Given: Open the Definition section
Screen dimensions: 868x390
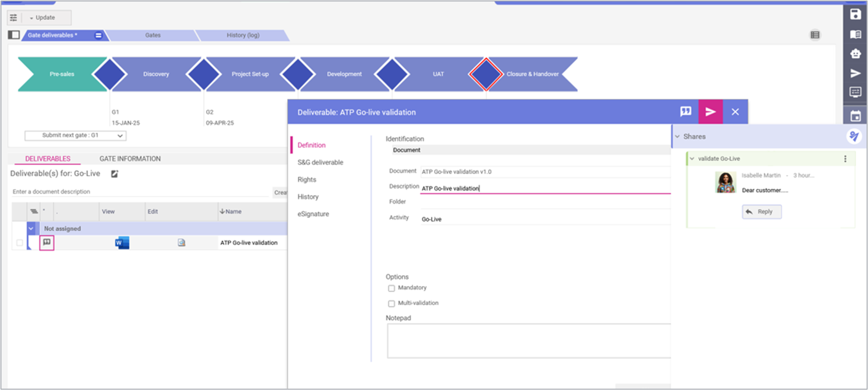Looking at the screenshot, I should point(311,145).
